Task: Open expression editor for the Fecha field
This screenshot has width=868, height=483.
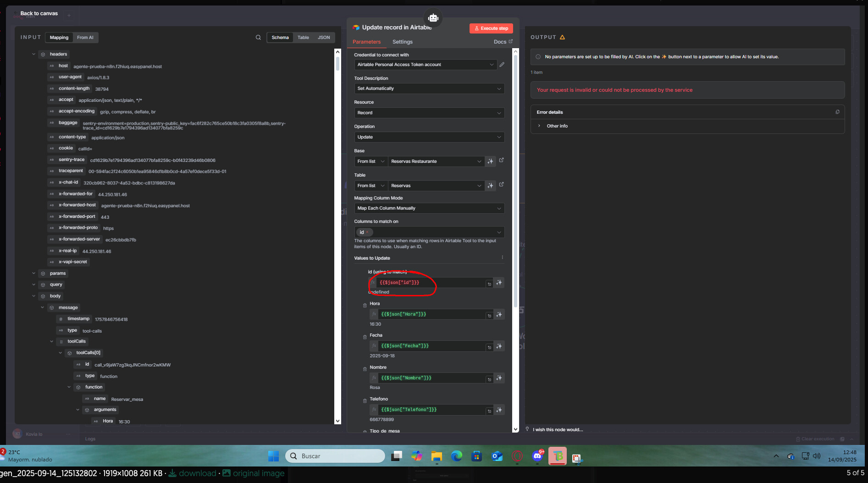Action: [x=489, y=347]
